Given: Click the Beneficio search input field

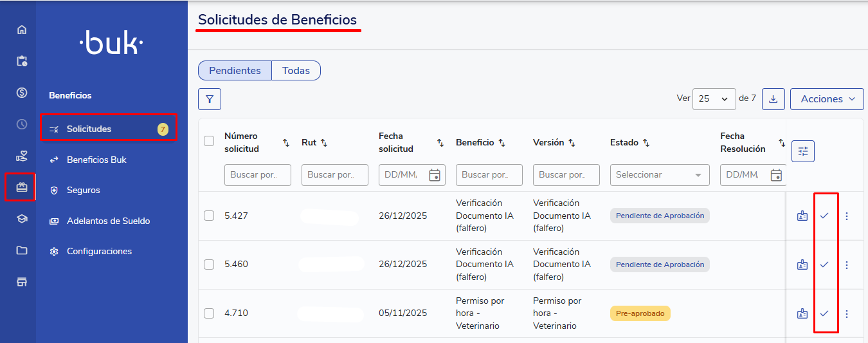Looking at the screenshot, I should (x=489, y=175).
